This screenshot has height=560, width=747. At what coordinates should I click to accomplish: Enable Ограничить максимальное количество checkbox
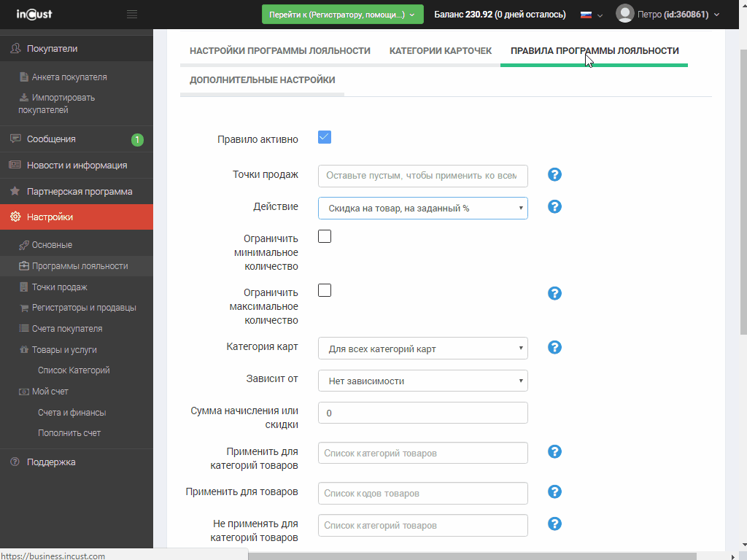(325, 290)
